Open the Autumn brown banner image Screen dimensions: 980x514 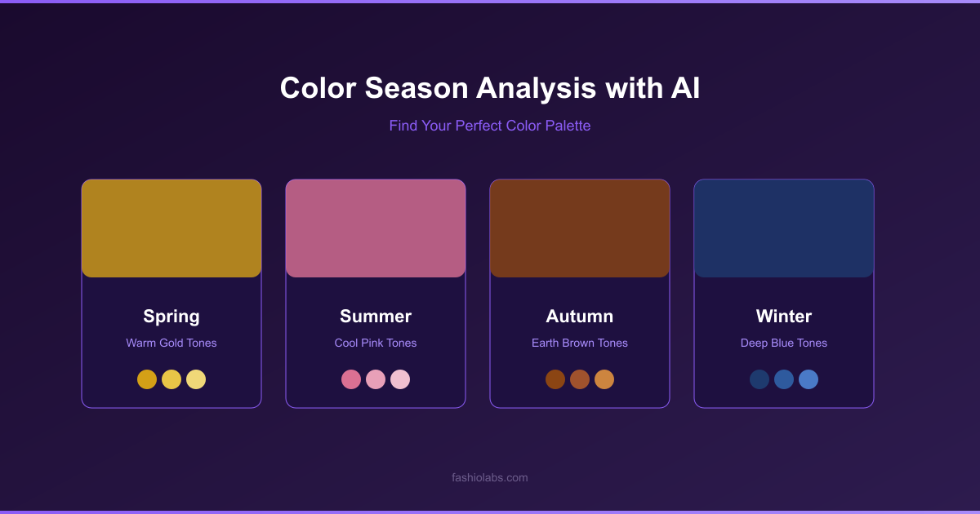coord(580,228)
